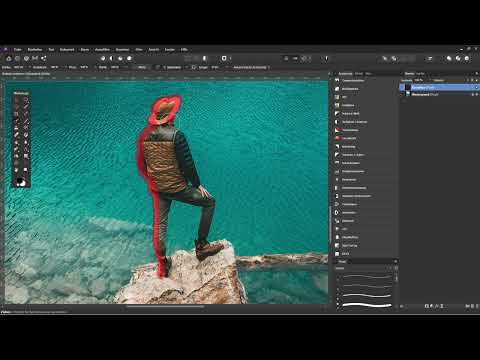
Task: Open the Hilfe menu
Action: click(x=184, y=49)
